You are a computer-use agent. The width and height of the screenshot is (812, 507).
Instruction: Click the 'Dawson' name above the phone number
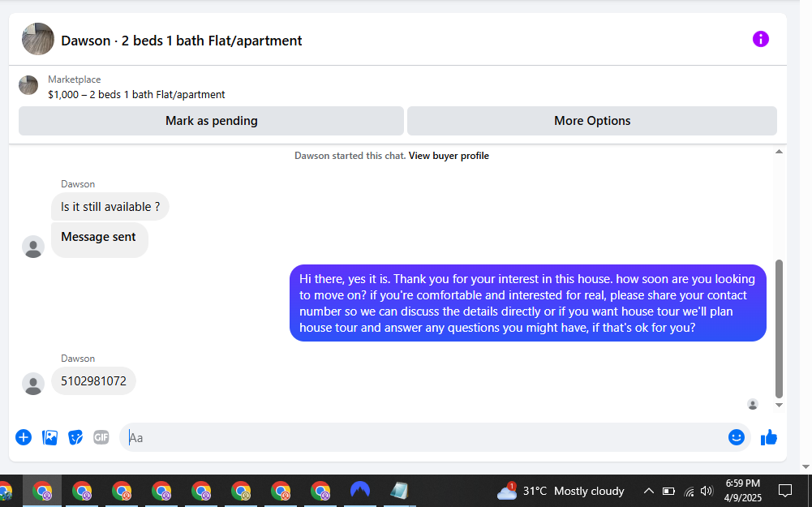pos(78,359)
